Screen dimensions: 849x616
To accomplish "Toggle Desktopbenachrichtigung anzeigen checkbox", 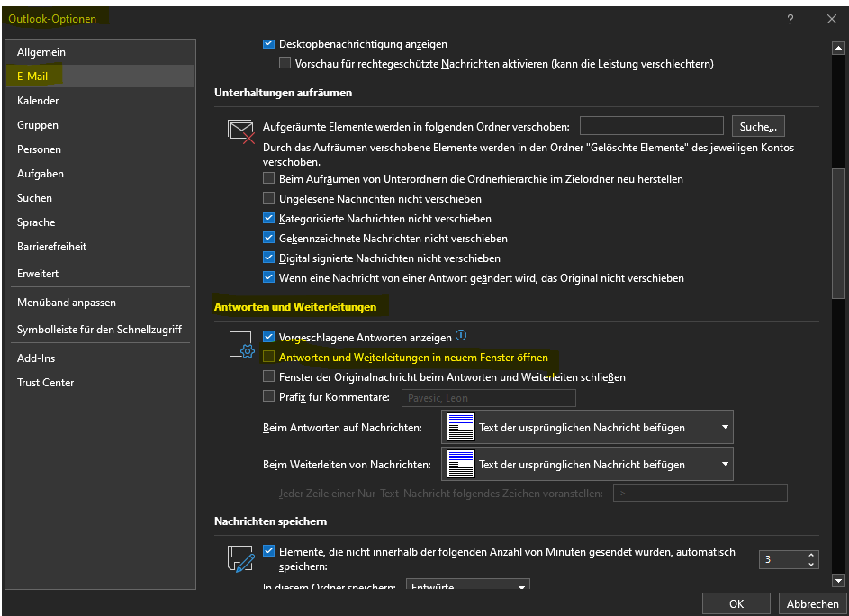I will point(268,44).
